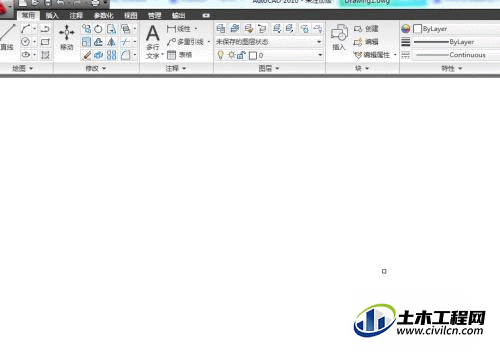The image size is (500, 361).
Task: Expand the 特性 (Properties) panel title
Action: click(452, 68)
